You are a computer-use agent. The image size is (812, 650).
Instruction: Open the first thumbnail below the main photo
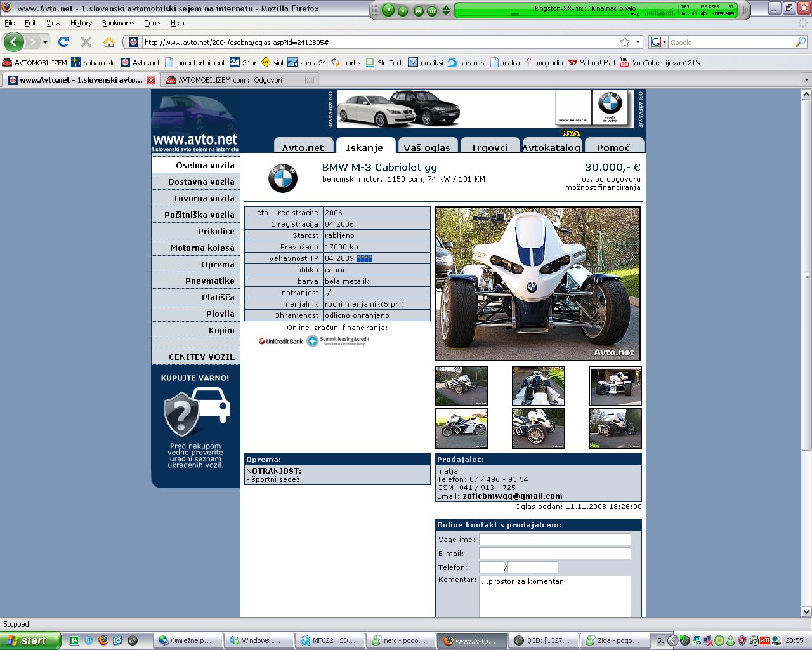point(462,386)
